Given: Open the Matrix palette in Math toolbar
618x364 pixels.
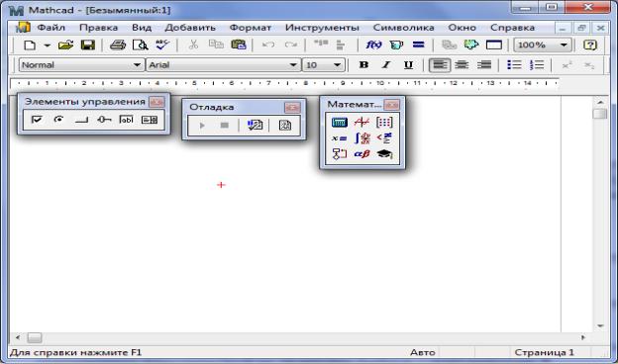Looking at the screenshot, I should click(384, 123).
